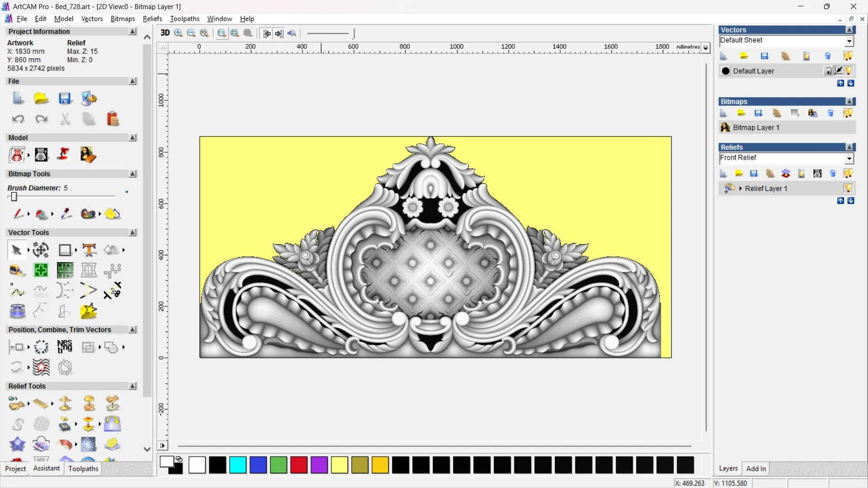Viewport: 868px width, 488px height.
Task: Toggle Relief Layer 1 visibility bulb
Action: (x=849, y=188)
